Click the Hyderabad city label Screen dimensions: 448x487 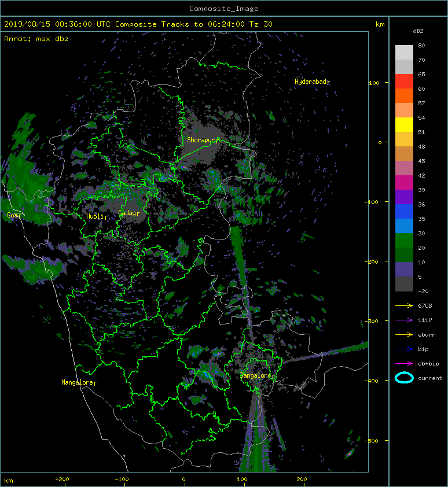(x=311, y=82)
